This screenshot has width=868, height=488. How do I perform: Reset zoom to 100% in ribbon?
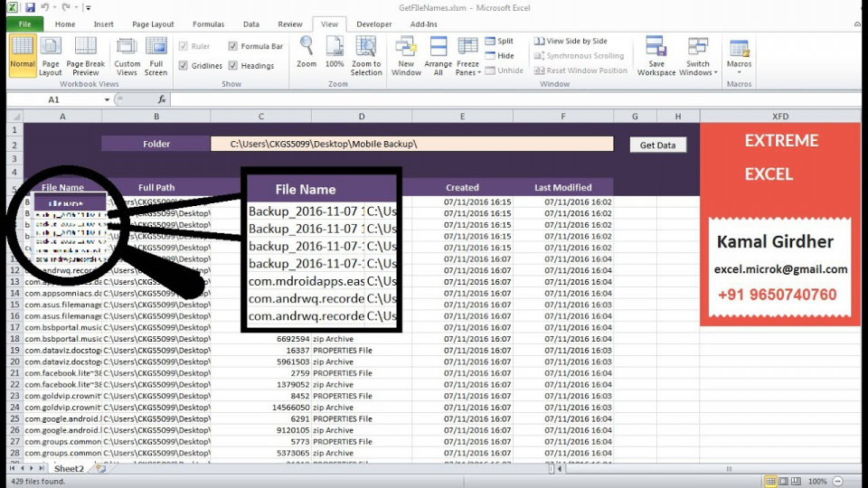335,52
